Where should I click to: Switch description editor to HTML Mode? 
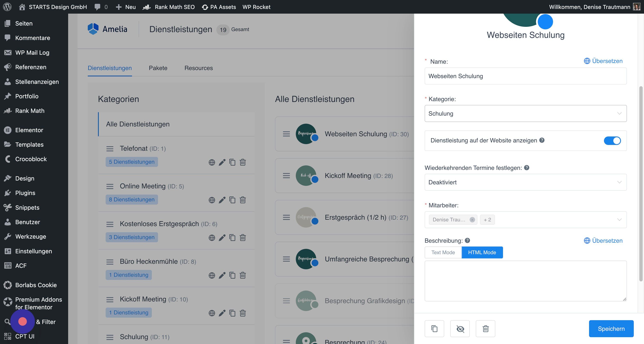click(x=482, y=252)
